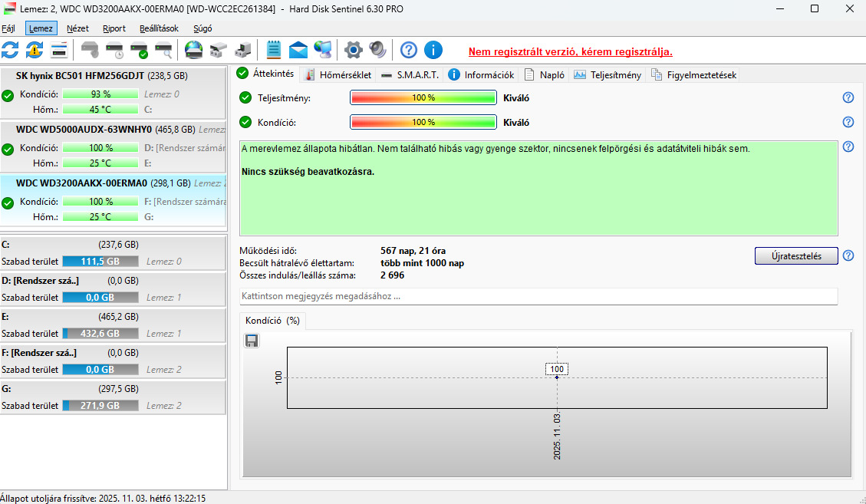Click the blue envelope e-mail icon
866x504 pixels.
click(x=298, y=50)
